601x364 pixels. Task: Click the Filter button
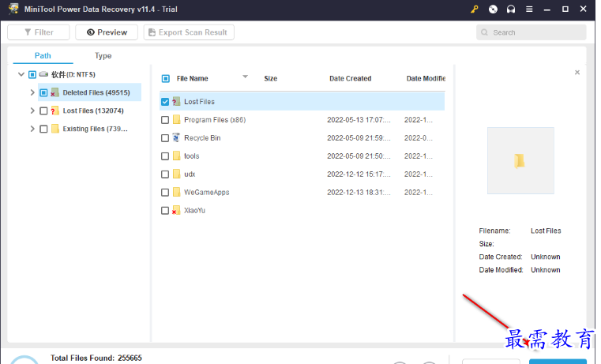[39, 32]
